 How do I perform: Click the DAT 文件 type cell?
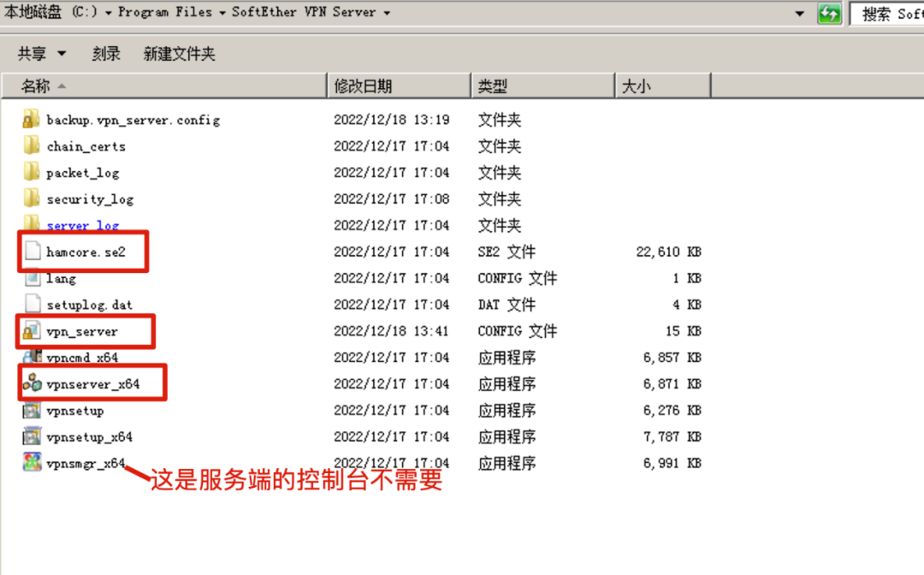point(506,305)
